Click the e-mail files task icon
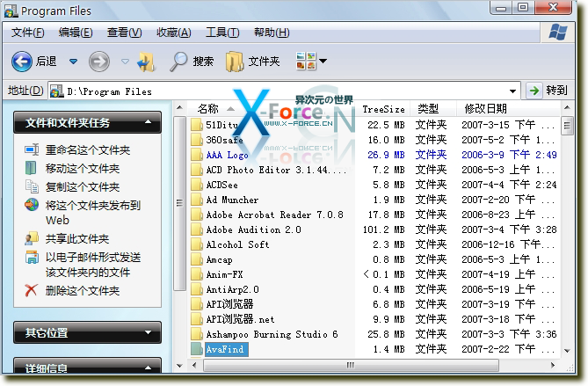This screenshot has width=588, height=386. click(x=32, y=258)
